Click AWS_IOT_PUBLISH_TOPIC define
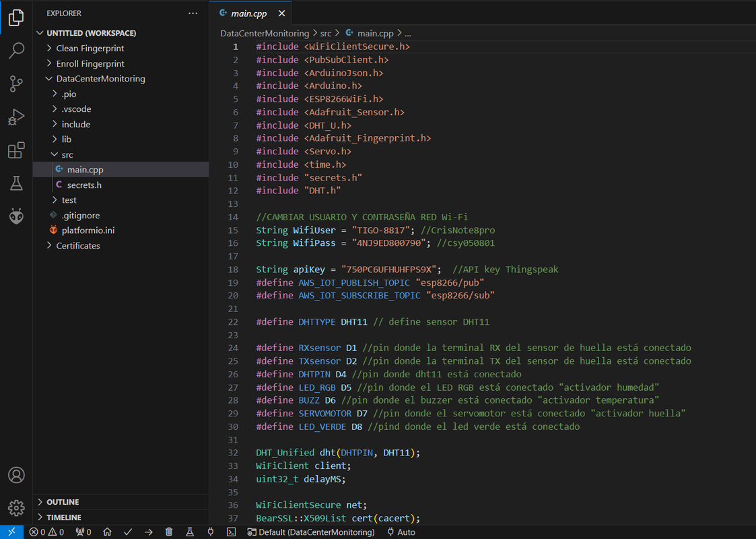This screenshot has width=756, height=539. point(354,283)
